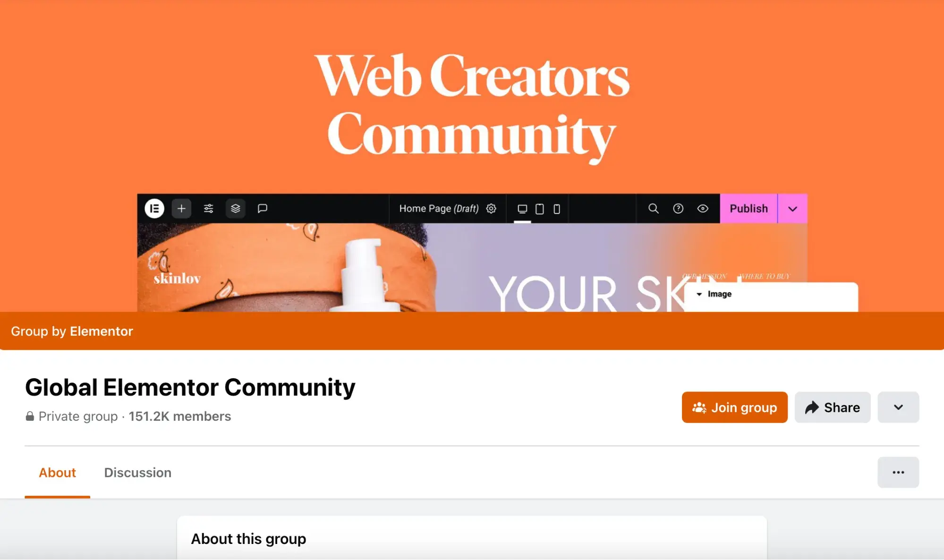Viewport: 944px width, 560px height.
Task: Click the Join group button
Action: (x=735, y=407)
